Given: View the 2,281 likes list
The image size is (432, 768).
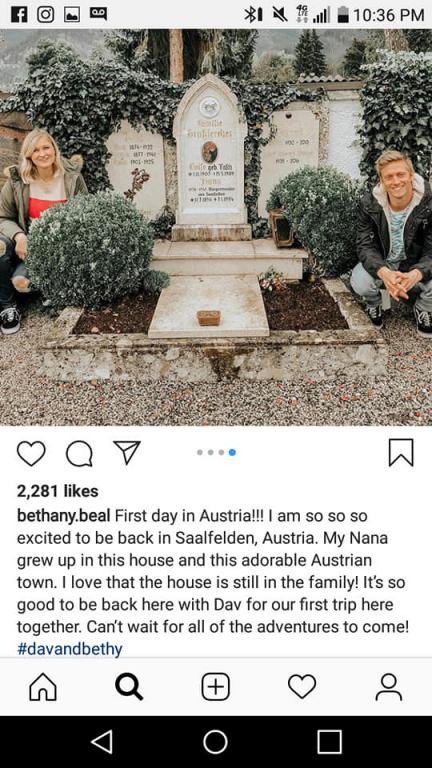Looking at the screenshot, I should click(58, 491).
